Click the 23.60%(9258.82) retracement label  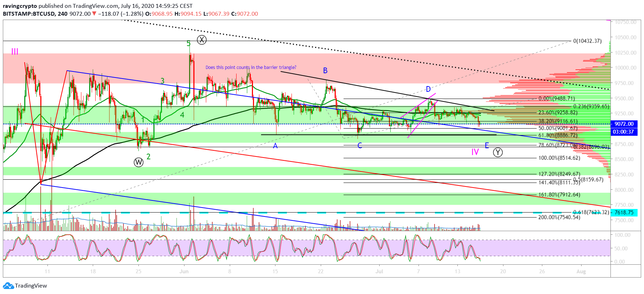[558, 113]
